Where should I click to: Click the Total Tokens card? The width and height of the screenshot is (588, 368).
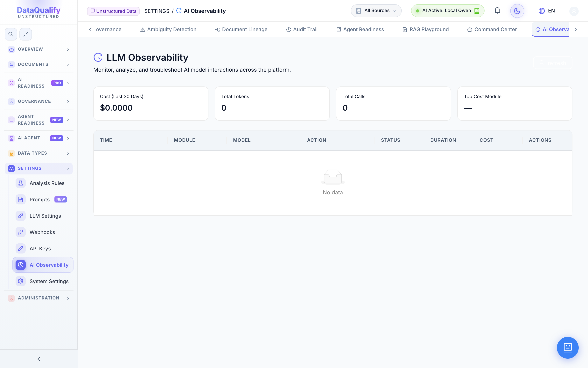[x=272, y=104]
